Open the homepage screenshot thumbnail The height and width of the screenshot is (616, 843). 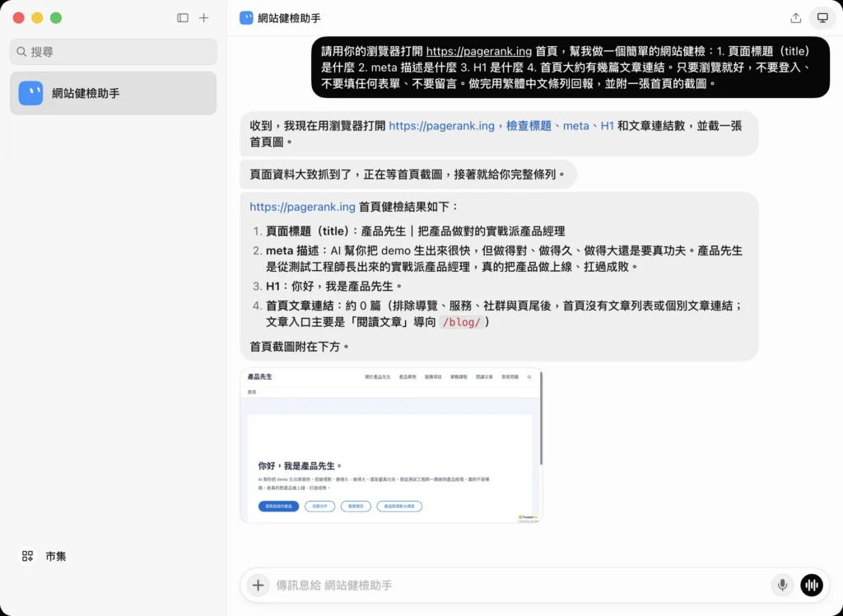[391, 446]
